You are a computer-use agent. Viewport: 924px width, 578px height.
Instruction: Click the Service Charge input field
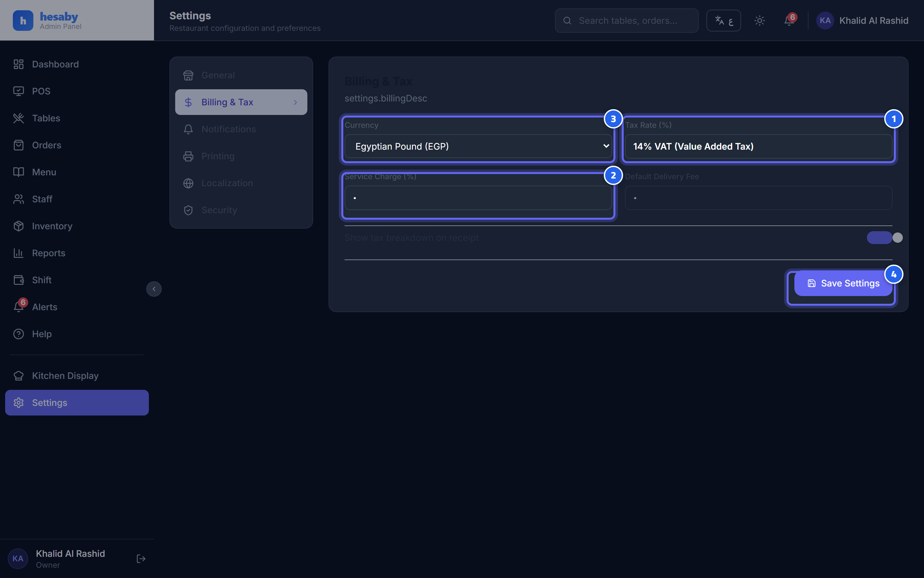(x=478, y=197)
